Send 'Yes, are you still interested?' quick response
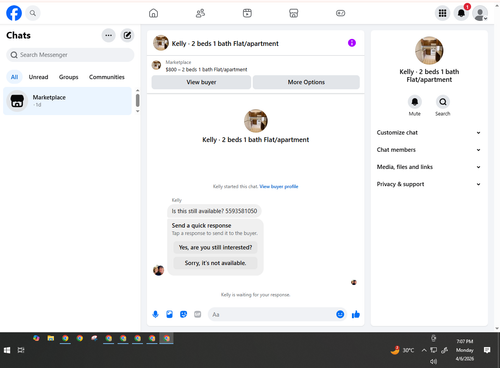This screenshot has height=368, width=500. [215, 247]
